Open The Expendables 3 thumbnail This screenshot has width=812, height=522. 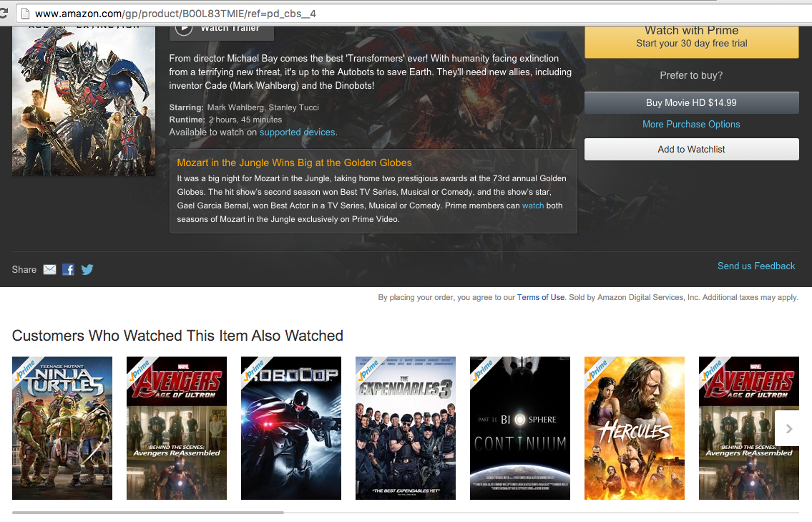406,428
